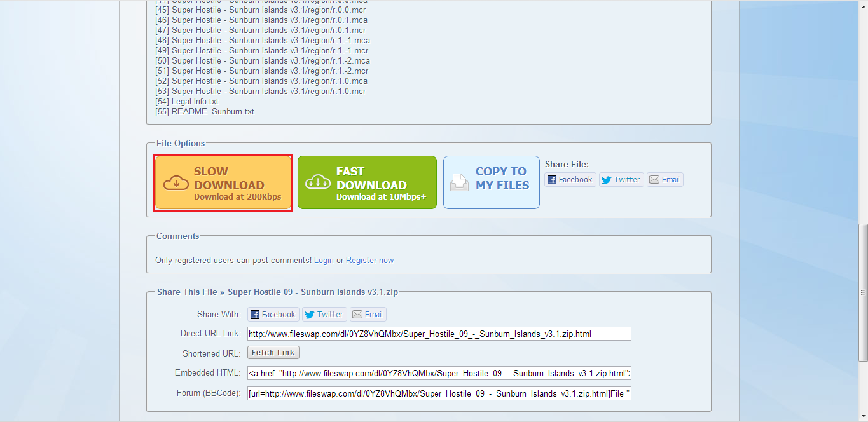This screenshot has height=422, width=868.
Task: Click the 'Direct URL Link:' label
Action: coord(210,334)
